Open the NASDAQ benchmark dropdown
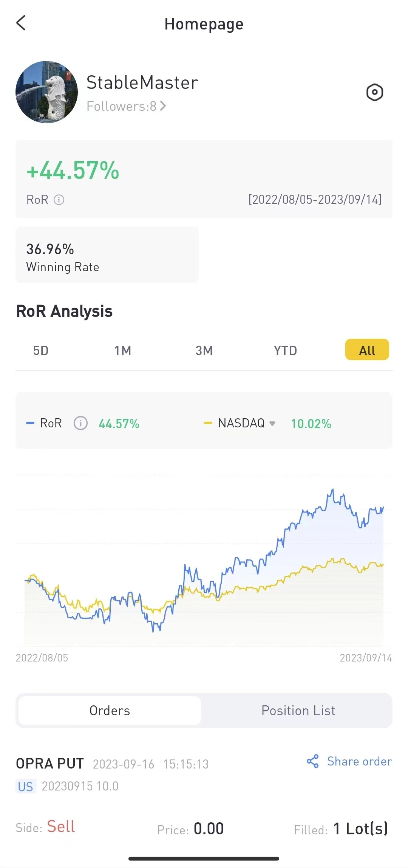The image size is (408, 868). tap(272, 424)
